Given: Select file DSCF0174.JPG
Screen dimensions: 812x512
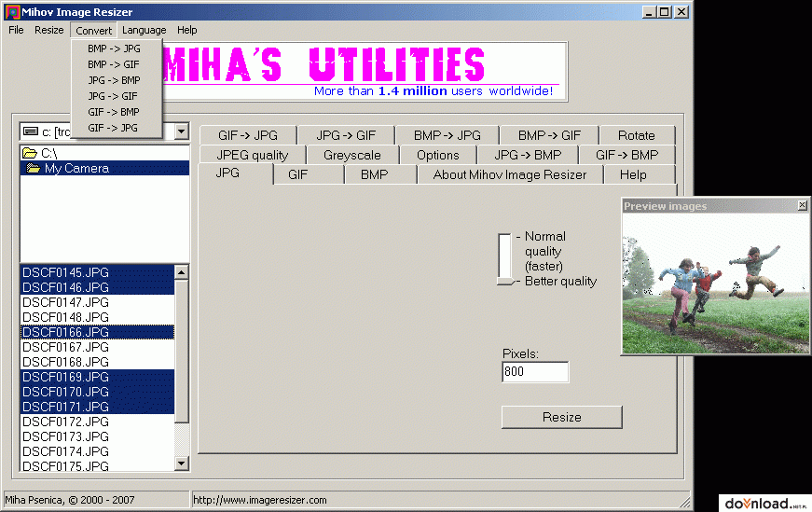Looking at the screenshot, I should click(97, 451).
